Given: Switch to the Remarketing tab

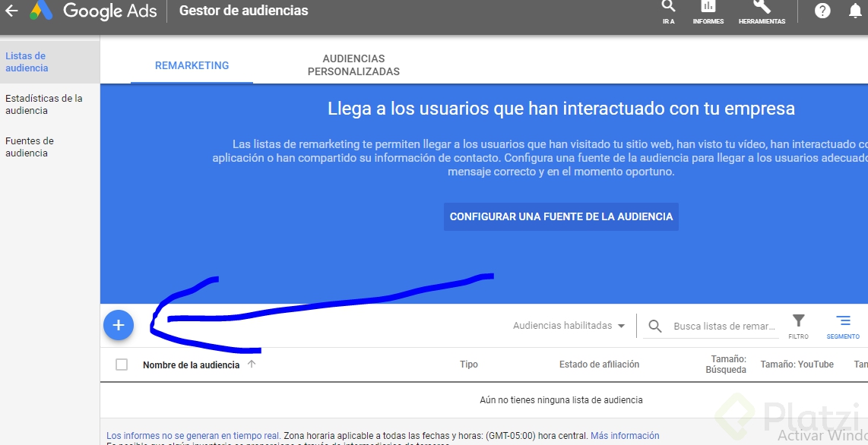Looking at the screenshot, I should click(192, 65).
